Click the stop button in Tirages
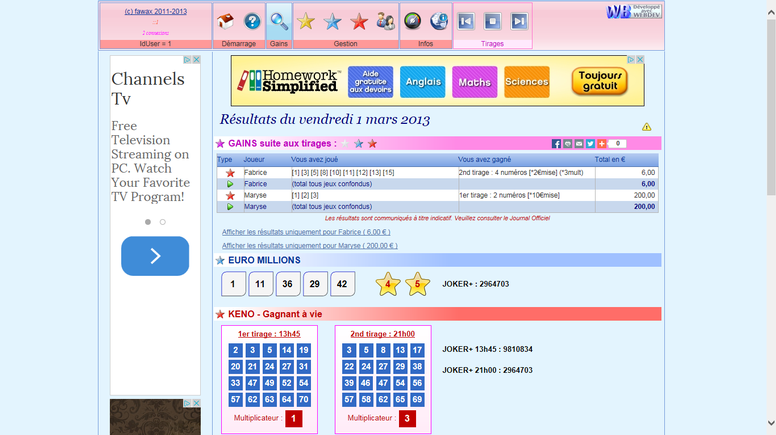 [492, 21]
